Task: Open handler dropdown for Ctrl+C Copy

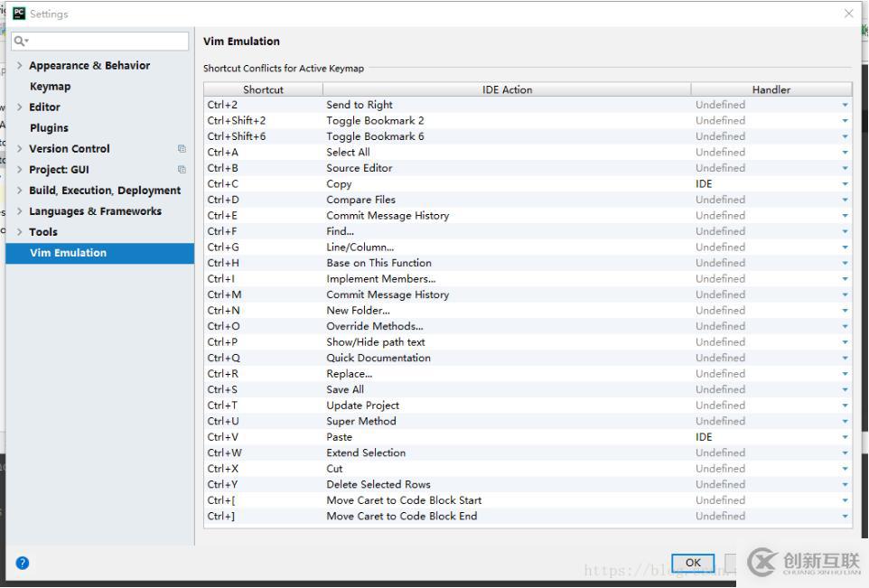Action: pos(845,184)
